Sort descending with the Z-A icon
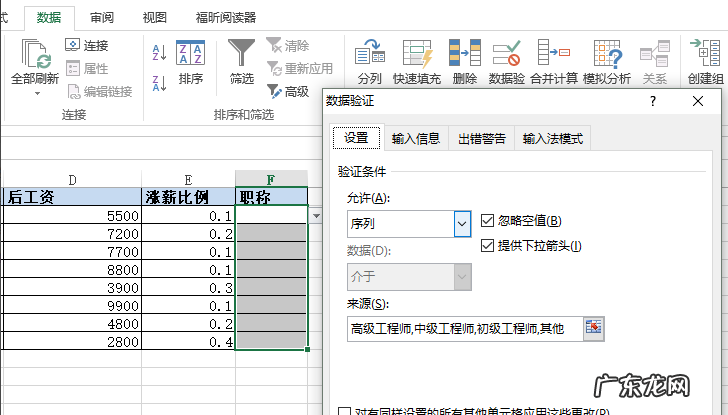 point(159,84)
